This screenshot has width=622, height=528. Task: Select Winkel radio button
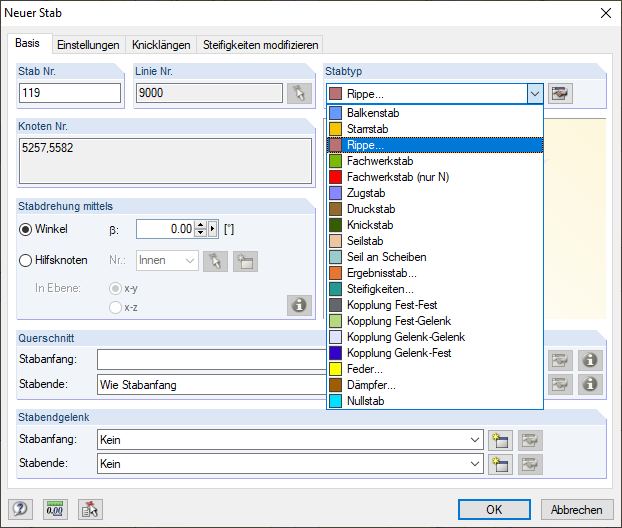point(25,230)
